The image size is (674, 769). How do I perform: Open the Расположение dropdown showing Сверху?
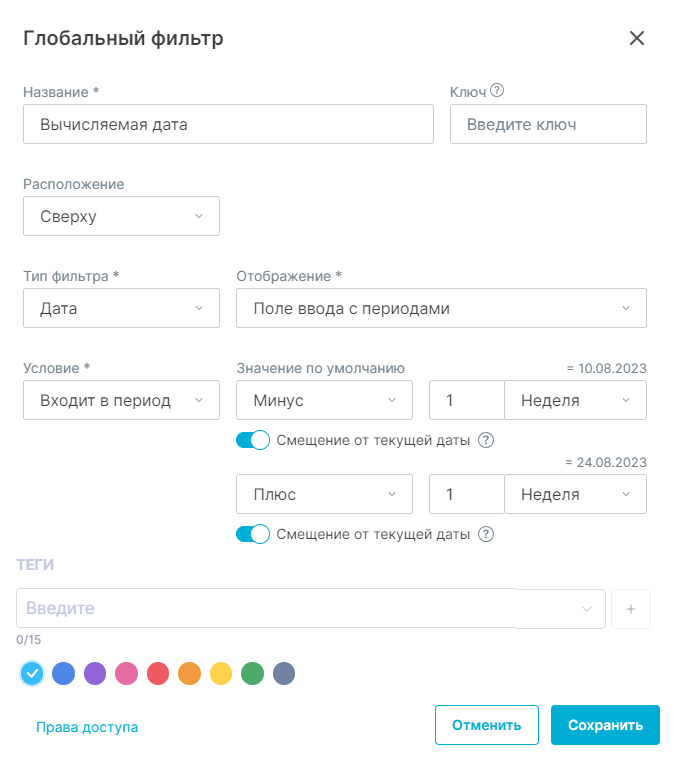(121, 216)
